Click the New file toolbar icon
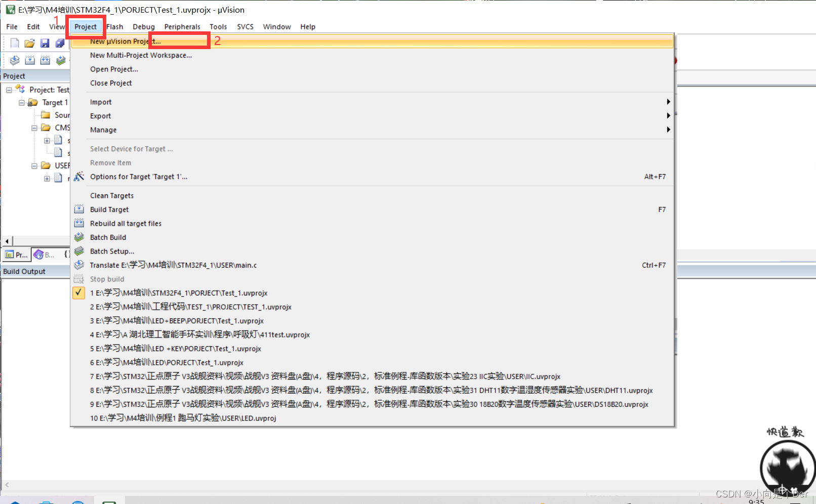This screenshot has width=816, height=504. pyautogui.click(x=15, y=43)
